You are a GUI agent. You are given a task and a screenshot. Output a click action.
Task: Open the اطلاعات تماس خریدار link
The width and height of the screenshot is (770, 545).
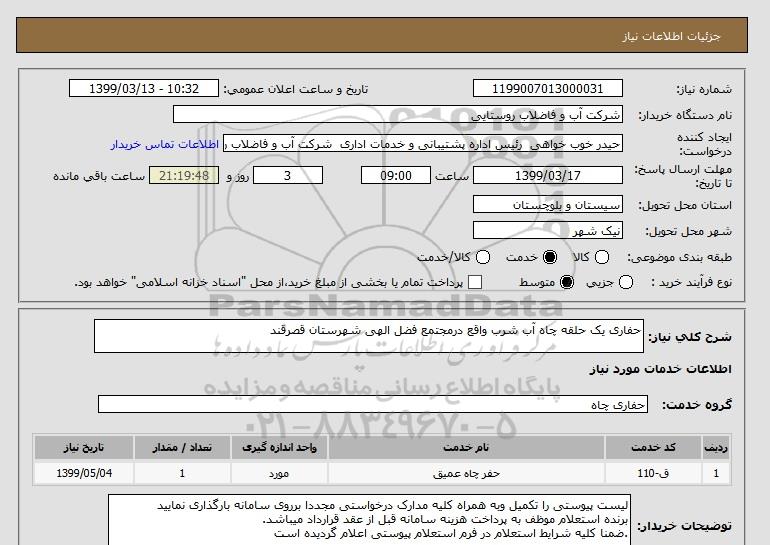tap(165, 144)
